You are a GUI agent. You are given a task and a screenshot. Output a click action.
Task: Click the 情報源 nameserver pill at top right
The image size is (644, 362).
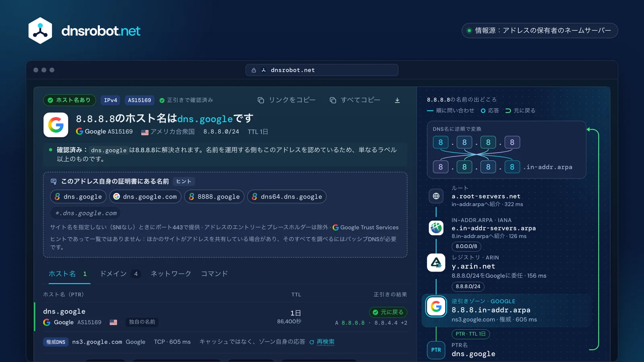pos(540,31)
